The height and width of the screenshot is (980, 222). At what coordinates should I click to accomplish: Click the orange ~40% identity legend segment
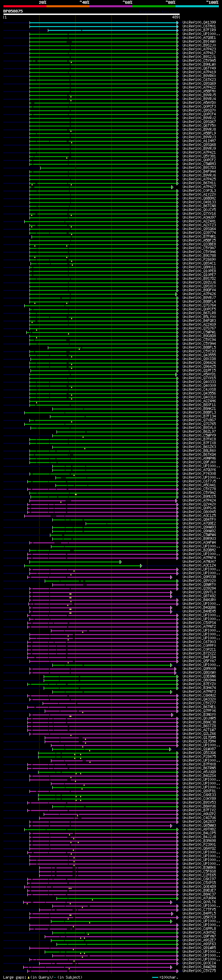tap(68, 6)
